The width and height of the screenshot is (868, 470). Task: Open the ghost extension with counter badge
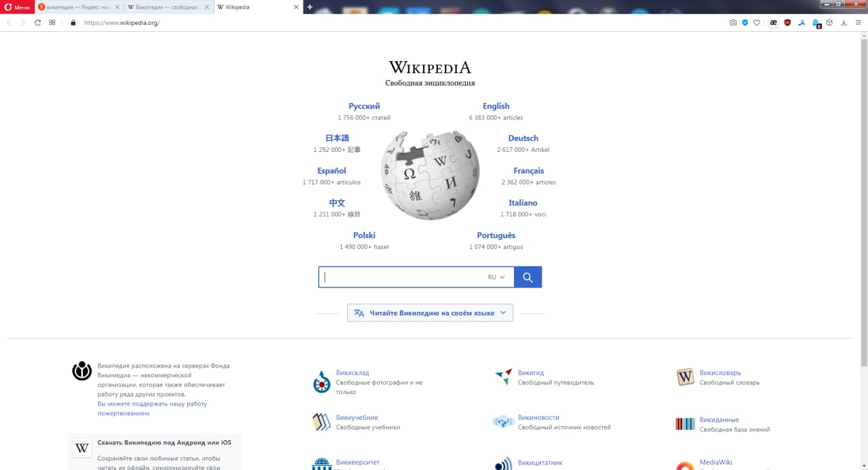point(816,23)
